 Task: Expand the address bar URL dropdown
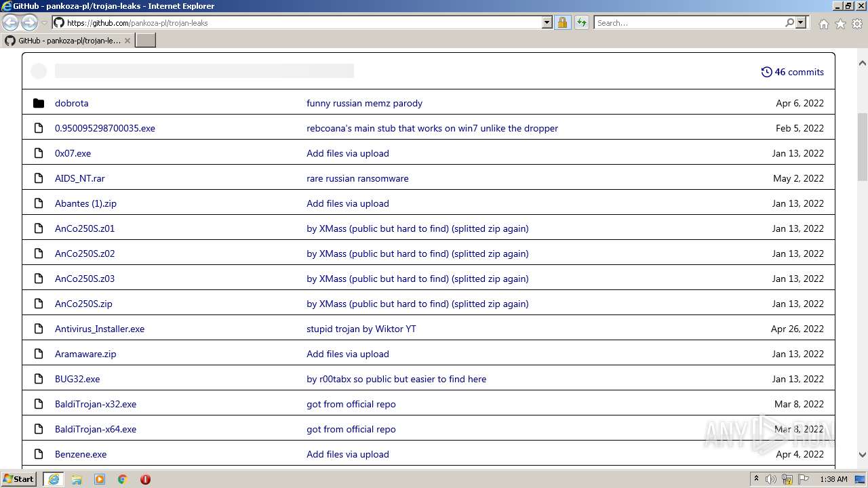(x=547, y=22)
